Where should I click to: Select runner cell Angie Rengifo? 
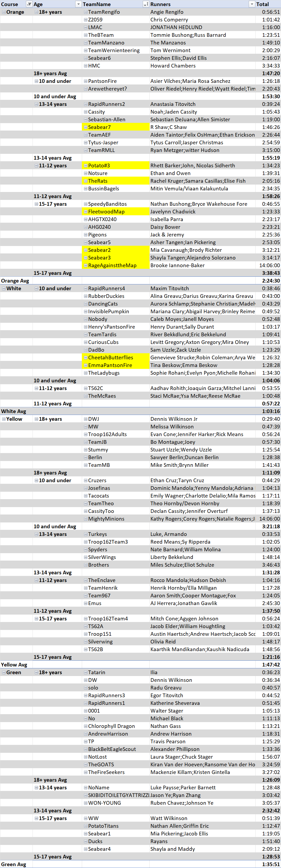202,12
